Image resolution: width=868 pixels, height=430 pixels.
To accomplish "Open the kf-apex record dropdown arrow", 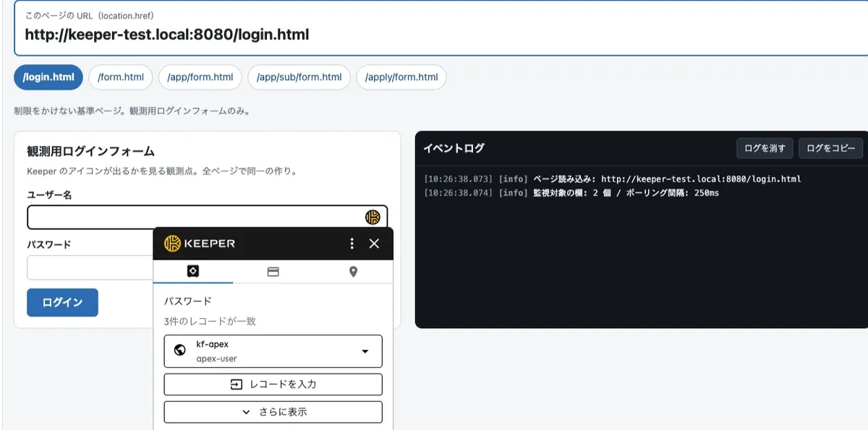I will [365, 351].
